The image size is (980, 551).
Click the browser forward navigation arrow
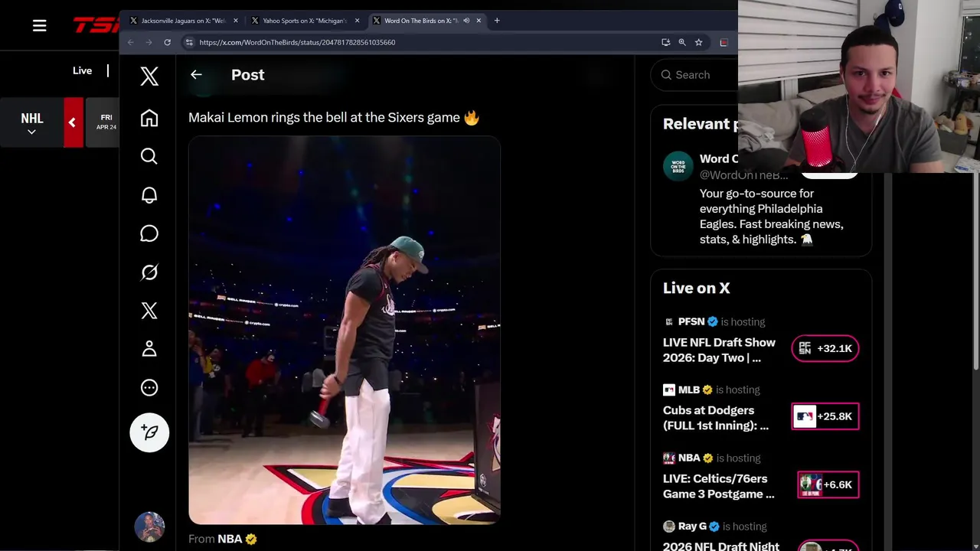tap(149, 42)
